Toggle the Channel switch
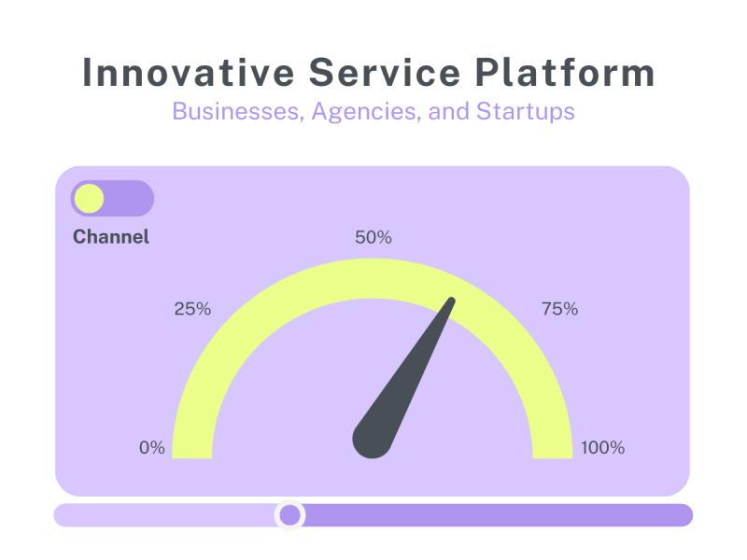 tap(112, 199)
